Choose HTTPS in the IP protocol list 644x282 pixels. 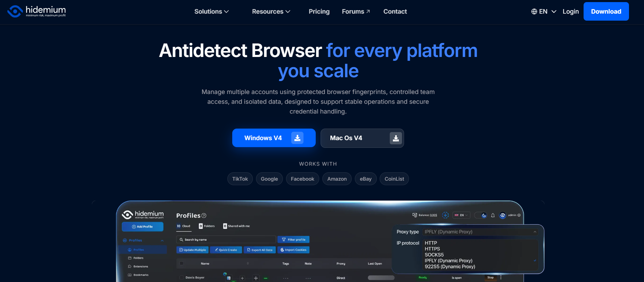(432, 249)
